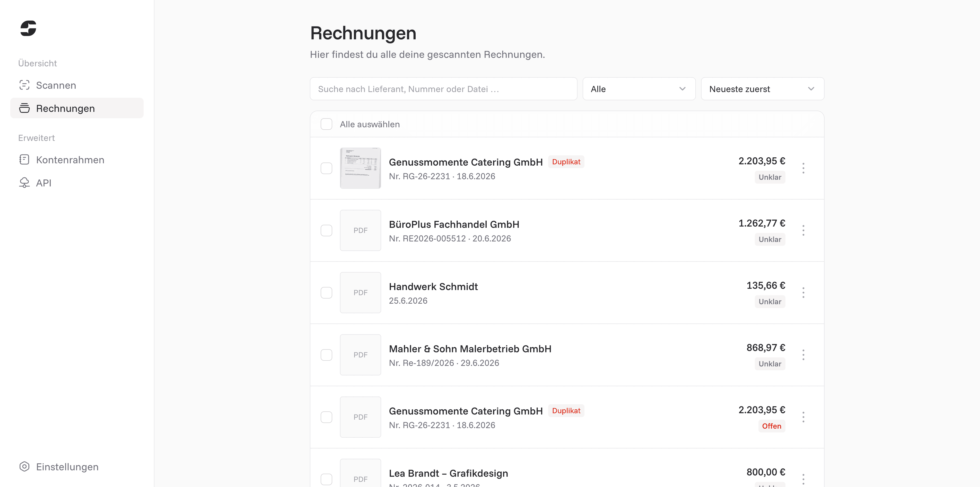
Task: Open scanned thumbnail of 'Unklar' Genussmomente invoice
Action: (360, 168)
